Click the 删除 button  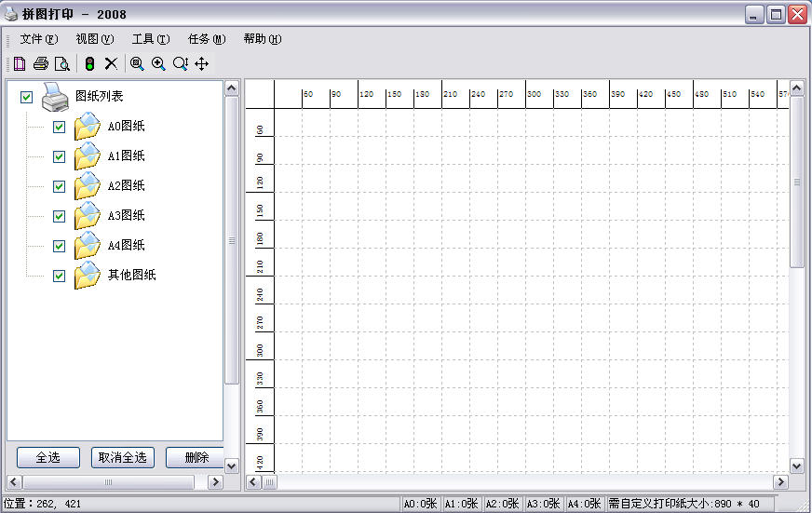195,458
